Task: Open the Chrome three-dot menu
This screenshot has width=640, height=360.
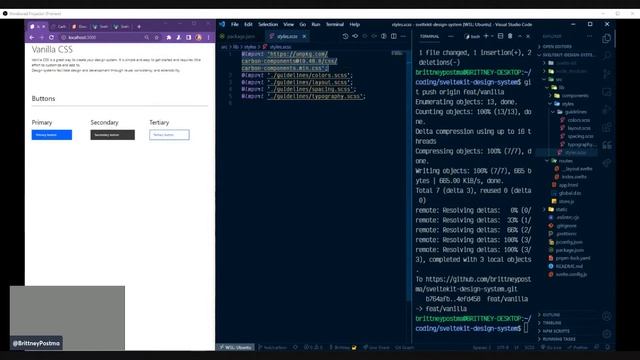Action: click(209, 38)
